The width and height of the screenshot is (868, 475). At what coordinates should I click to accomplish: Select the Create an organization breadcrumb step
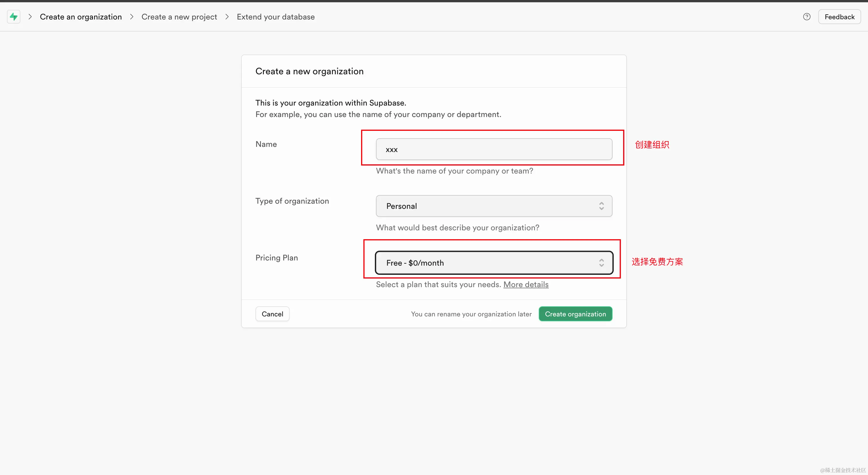81,17
